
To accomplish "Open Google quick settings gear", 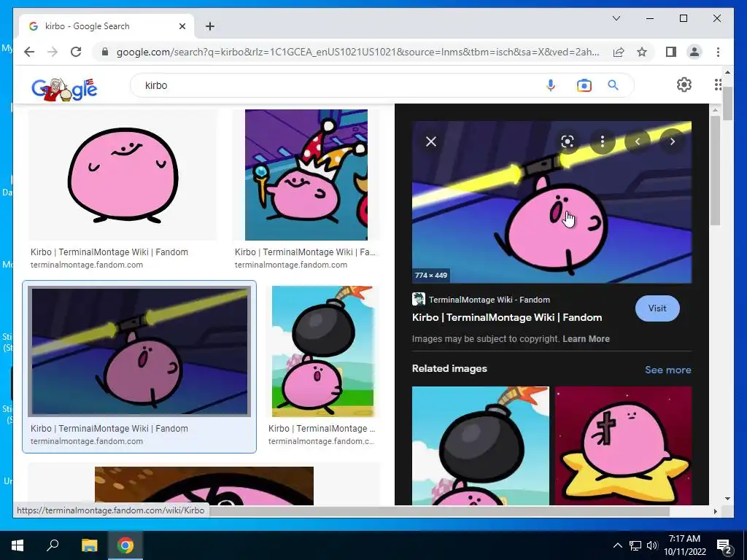I will click(684, 85).
